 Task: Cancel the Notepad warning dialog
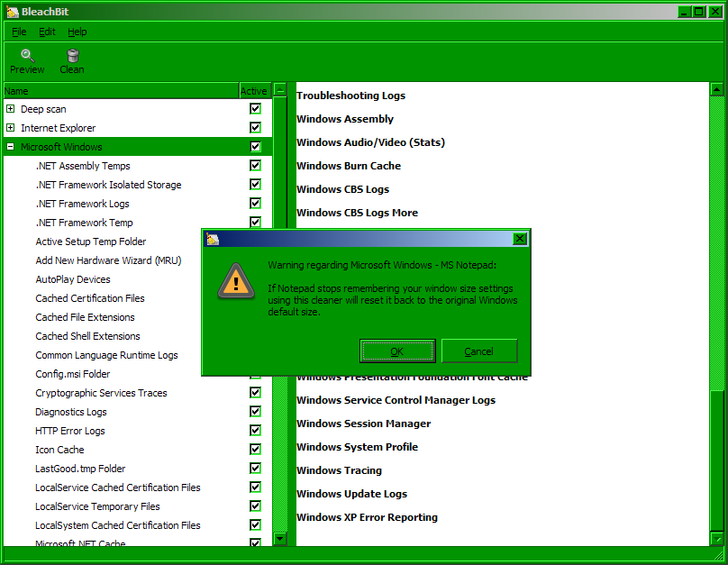478,351
